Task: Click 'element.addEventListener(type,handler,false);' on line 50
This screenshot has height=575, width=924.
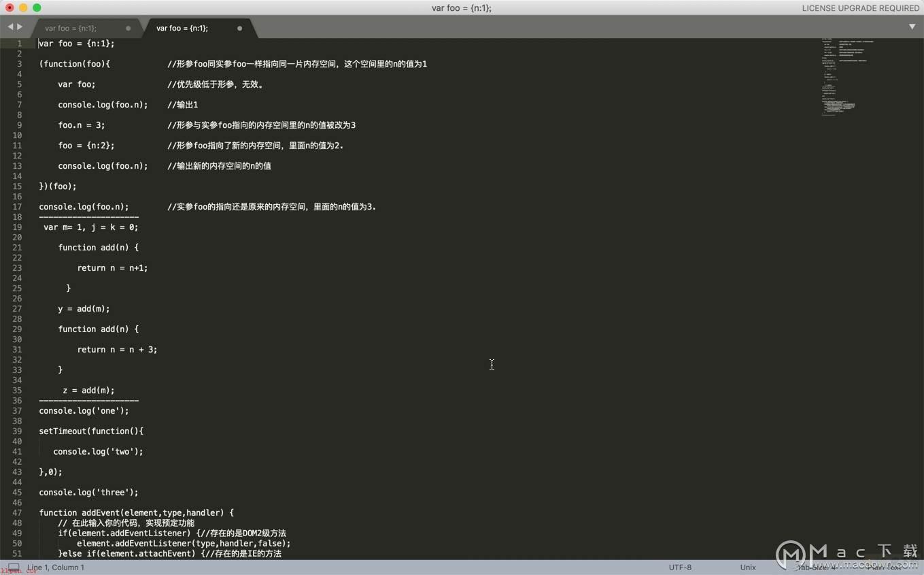Action: tap(184, 544)
